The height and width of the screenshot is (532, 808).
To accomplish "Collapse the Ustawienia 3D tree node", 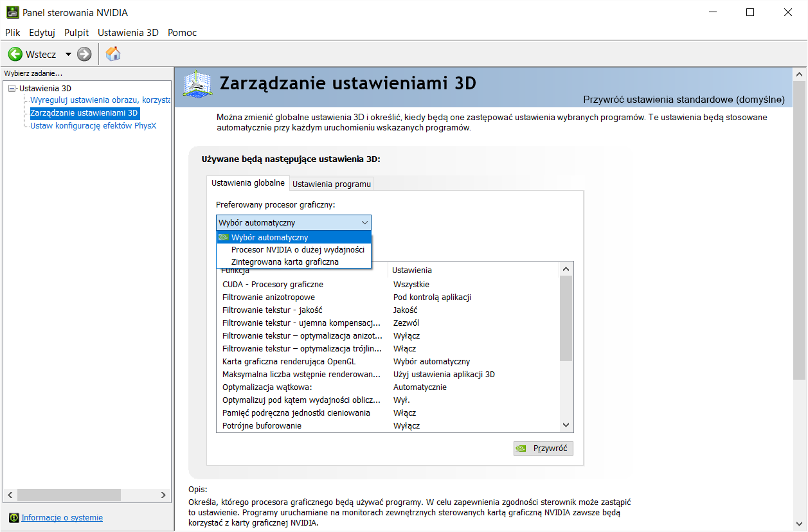I will click(12, 89).
